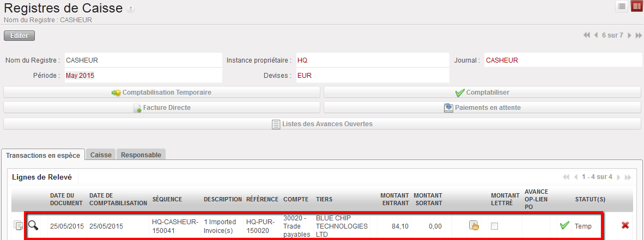Viewport: 644px width, 240px height.
Task: Open Facture Directe
Action: 161,108
